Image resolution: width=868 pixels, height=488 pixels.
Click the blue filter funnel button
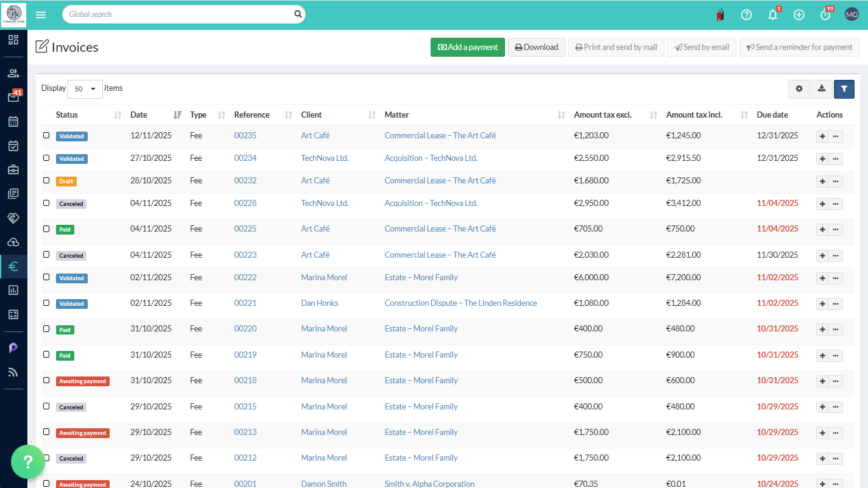coord(844,89)
